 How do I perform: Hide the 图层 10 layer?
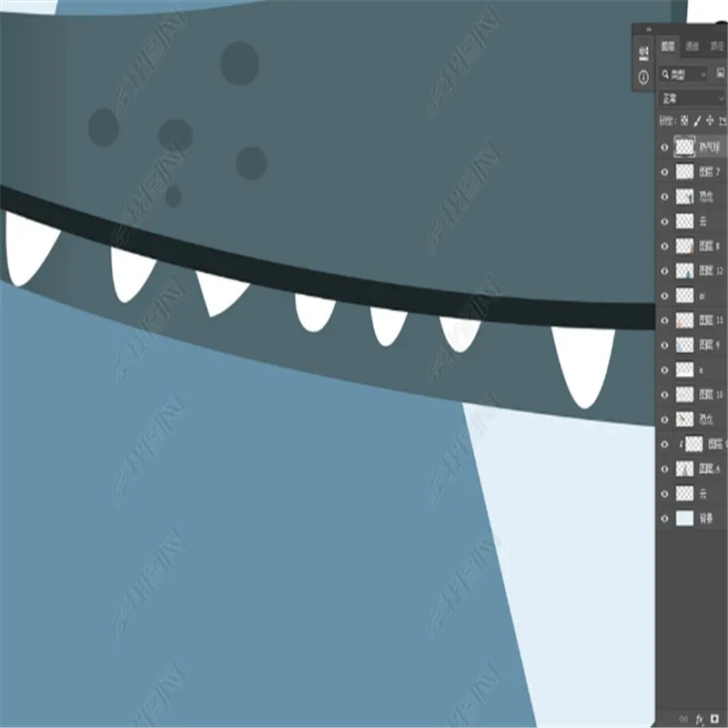pyautogui.click(x=664, y=395)
